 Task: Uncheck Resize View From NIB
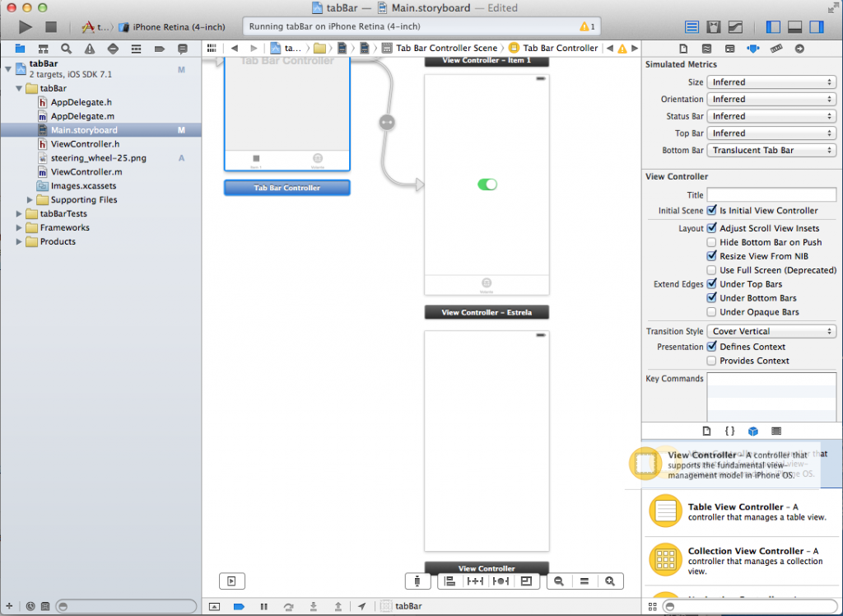tap(711, 256)
